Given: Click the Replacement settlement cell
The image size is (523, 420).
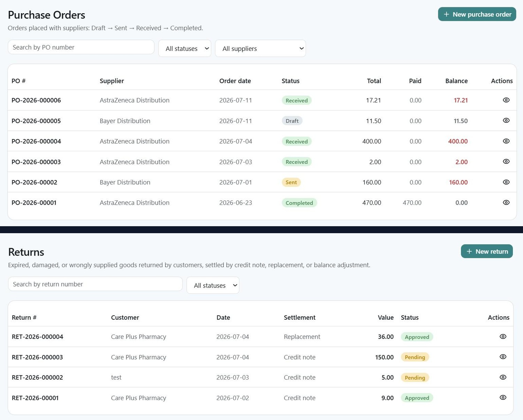Looking at the screenshot, I should (x=302, y=337).
